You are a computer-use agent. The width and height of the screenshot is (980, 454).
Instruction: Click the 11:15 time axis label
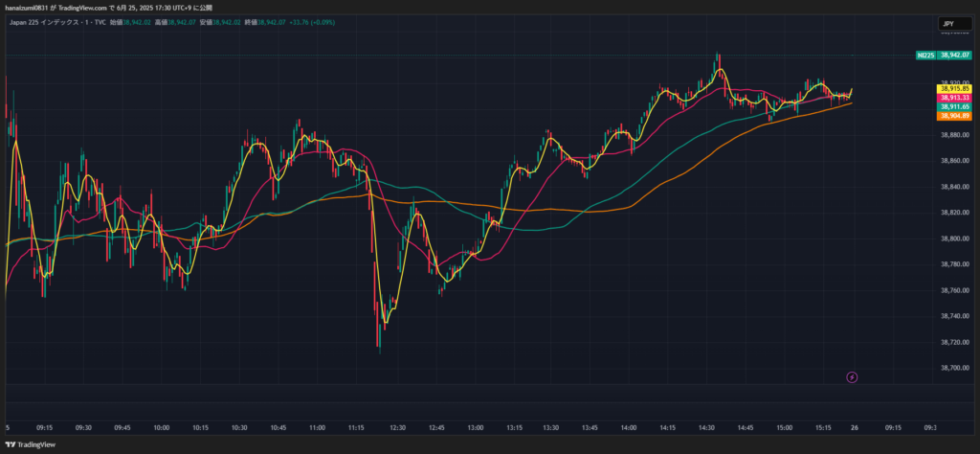pyautogui.click(x=356, y=428)
